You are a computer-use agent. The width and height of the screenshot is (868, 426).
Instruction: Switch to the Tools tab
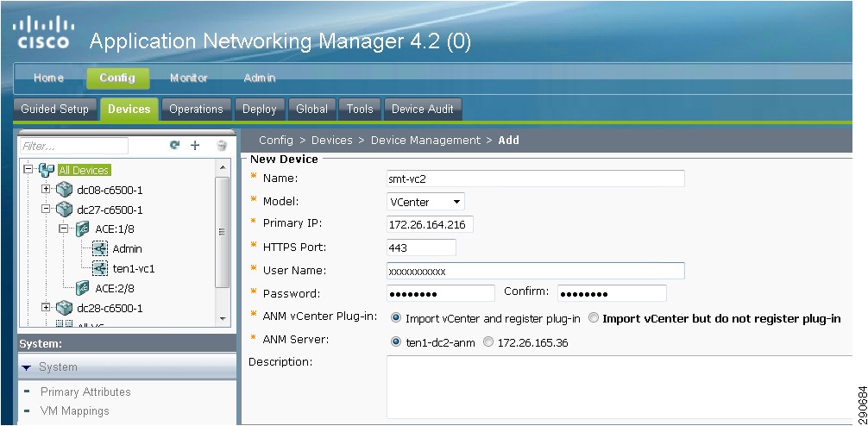click(x=360, y=109)
